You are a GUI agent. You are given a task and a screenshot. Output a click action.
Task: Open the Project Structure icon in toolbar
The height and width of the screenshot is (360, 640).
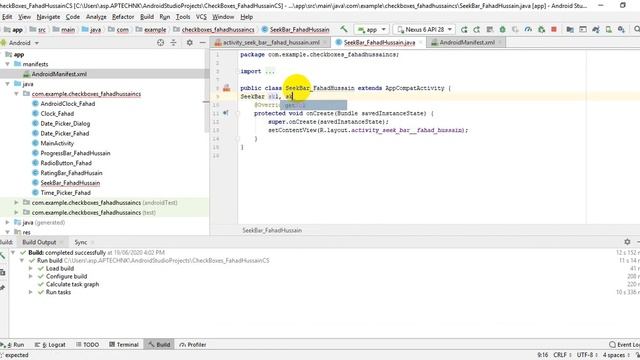tap(570, 29)
